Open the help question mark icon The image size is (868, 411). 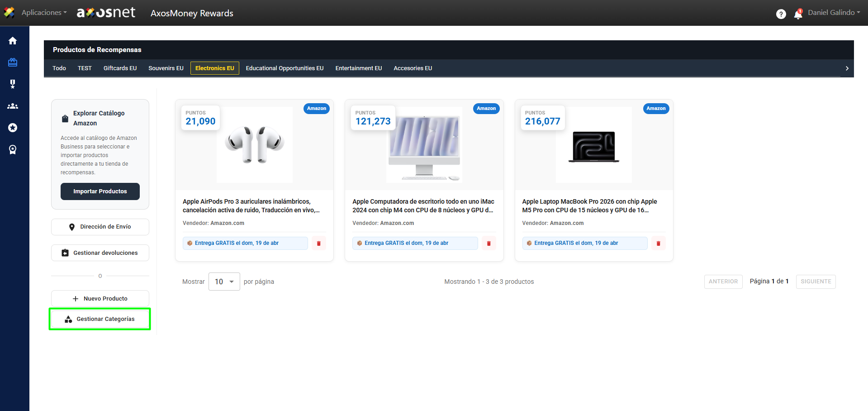(781, 14)
